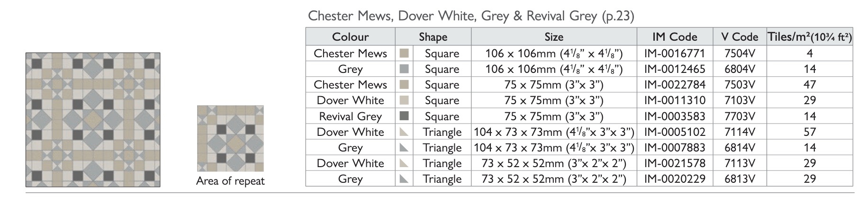
Task: Click the Dover White 73mm triangle icon
Action: pyautogui.click(x=404, y=163)
